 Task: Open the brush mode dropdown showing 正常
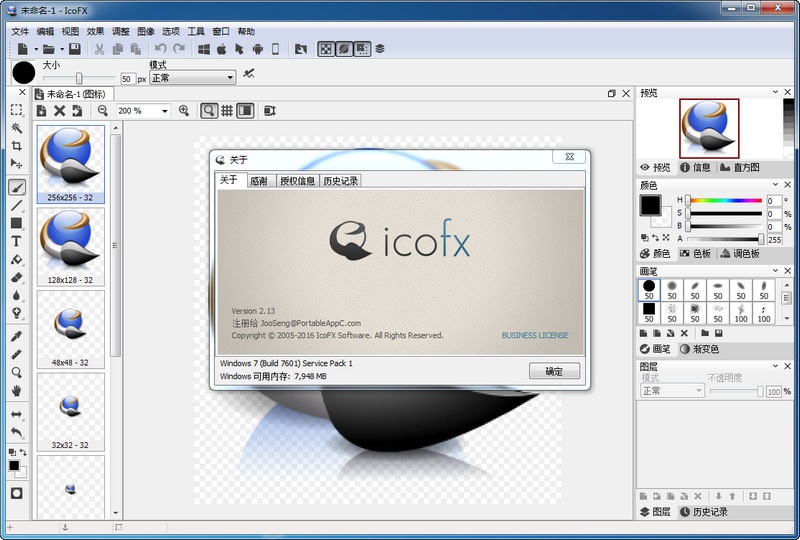[192, 78]
